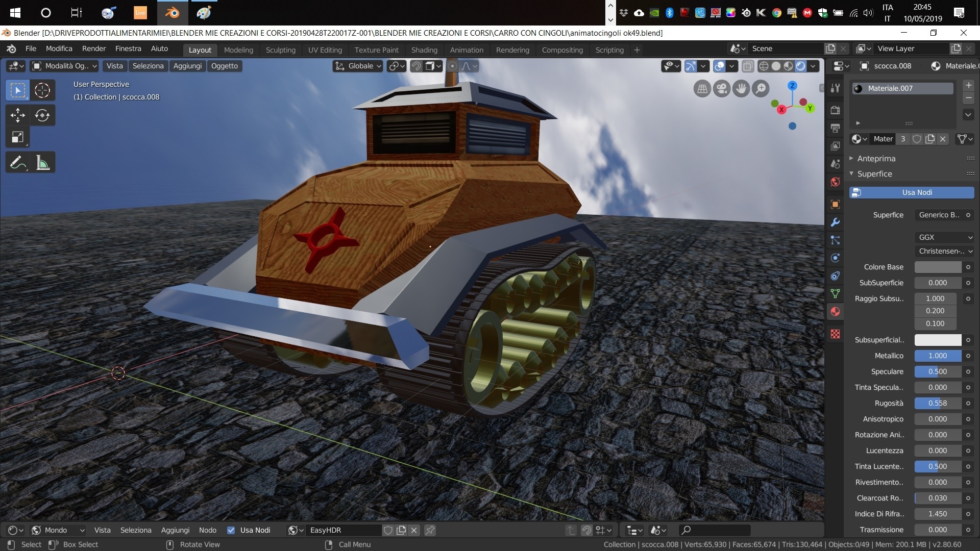Image resolution: width=980 pixels, height=551 pixels.
Task: Choose the Scale tool
Action: tap(18, 137)
